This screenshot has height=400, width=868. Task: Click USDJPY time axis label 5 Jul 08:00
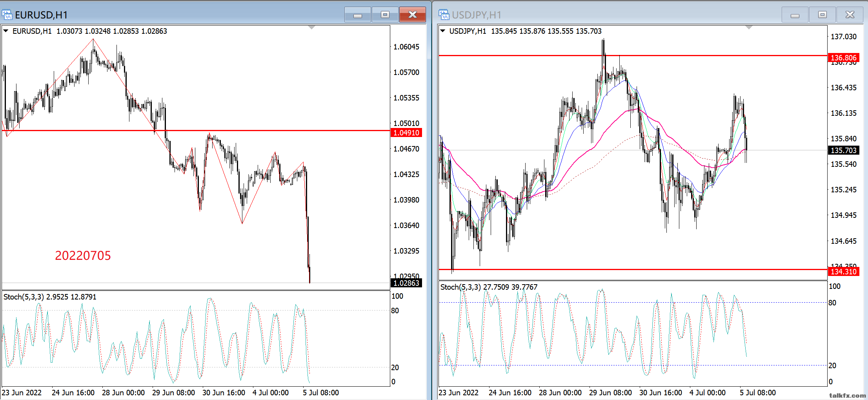point(758,393)
